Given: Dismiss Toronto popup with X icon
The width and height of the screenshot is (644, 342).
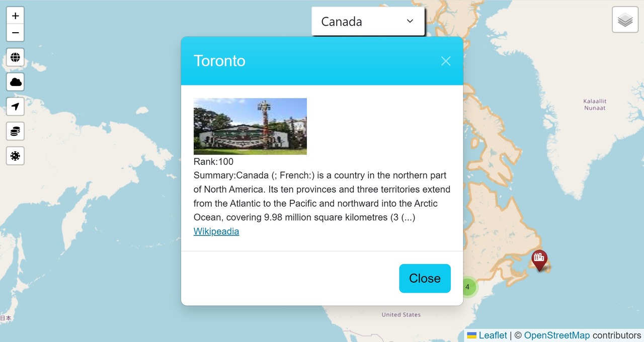Looking at the screenshot, I should (445, 61).
